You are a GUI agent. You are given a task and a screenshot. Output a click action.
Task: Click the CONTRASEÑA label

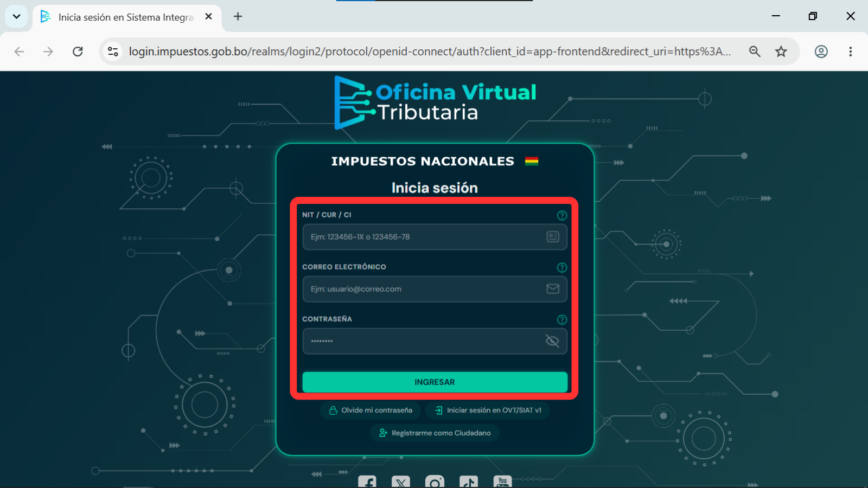pos(327,319)
